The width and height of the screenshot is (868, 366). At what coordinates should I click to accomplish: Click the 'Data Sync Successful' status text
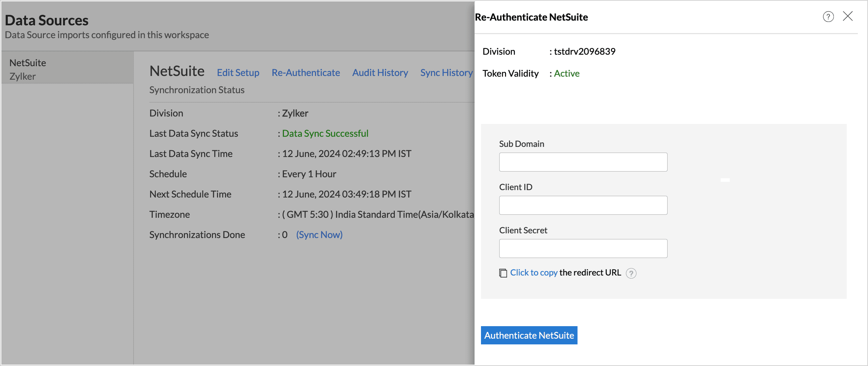tap(325, 133)
